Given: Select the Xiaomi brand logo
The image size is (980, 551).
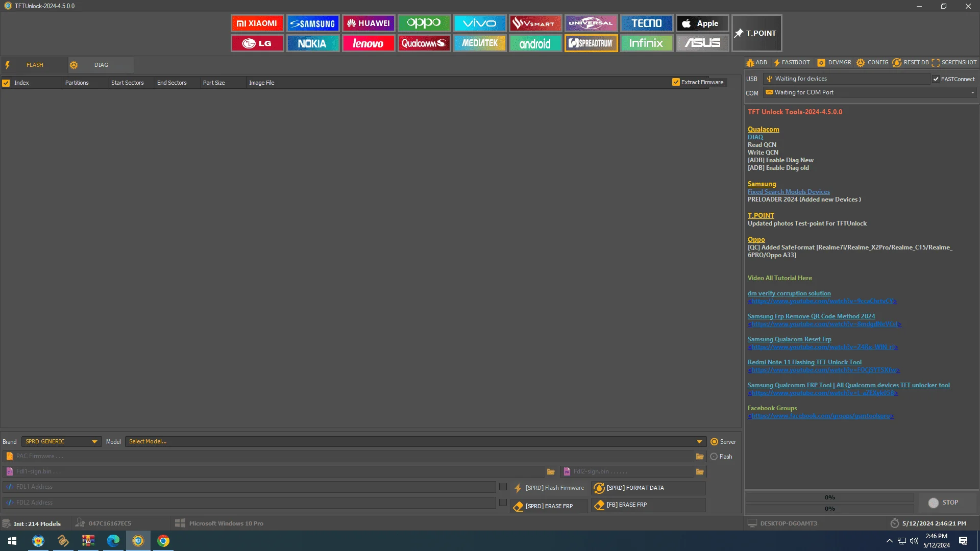Looking at the screenshot, I should point(257,23).
